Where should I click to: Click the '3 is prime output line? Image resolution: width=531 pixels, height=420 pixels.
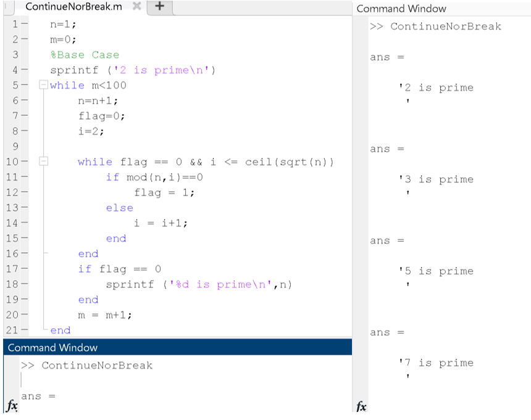(437, 179)
